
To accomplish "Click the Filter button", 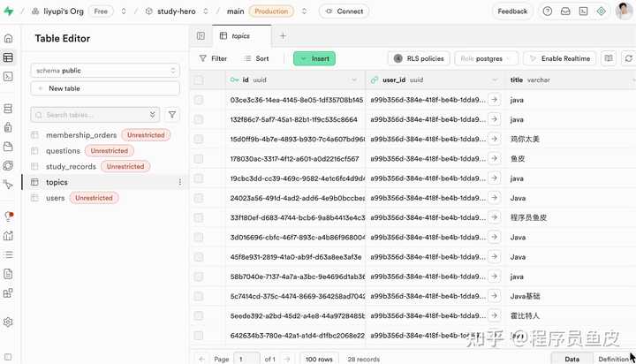I will tap(214, 58).
